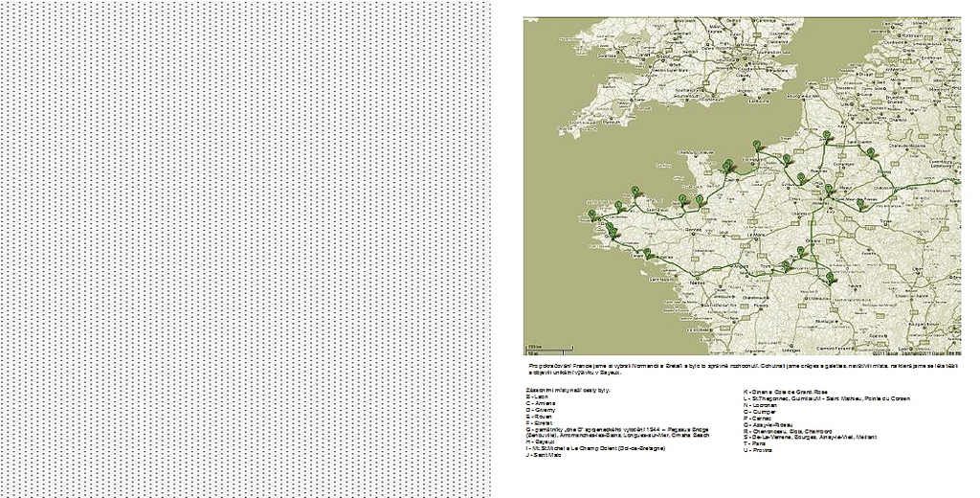Select the southernmost marker near Bourges
The height and width of the screenshot is (498, 980).
pos(829,278)
